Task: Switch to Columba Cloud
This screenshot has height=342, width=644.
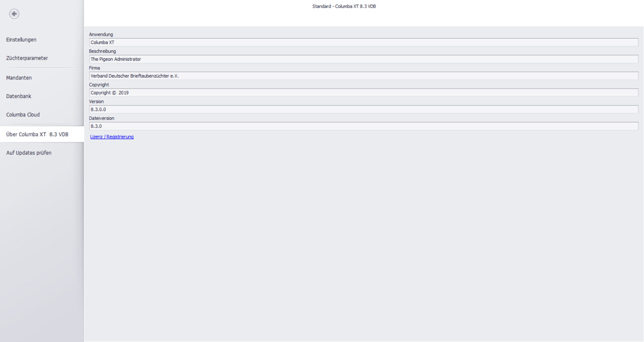Action: click(23, 115)
